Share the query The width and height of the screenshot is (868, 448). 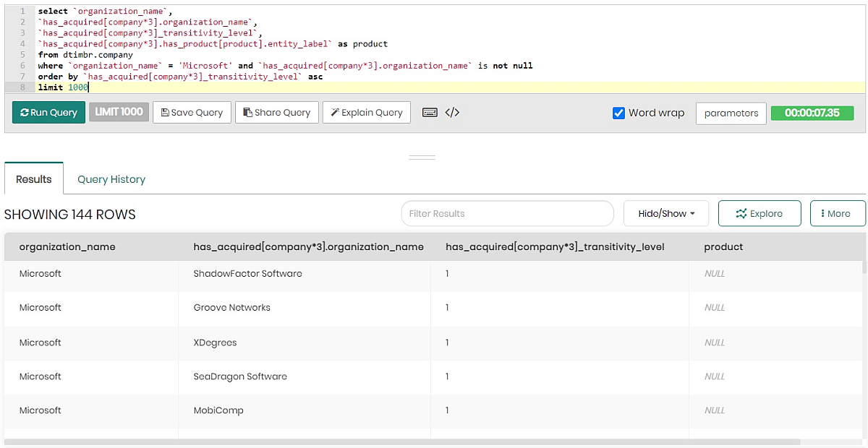tap(277, 113)
